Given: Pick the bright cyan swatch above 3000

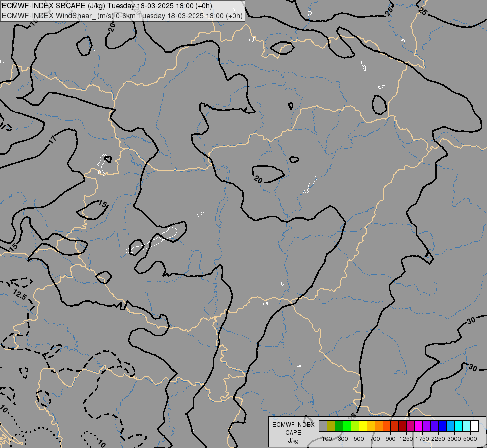Looking at the screenshot, I should (459, 426).
